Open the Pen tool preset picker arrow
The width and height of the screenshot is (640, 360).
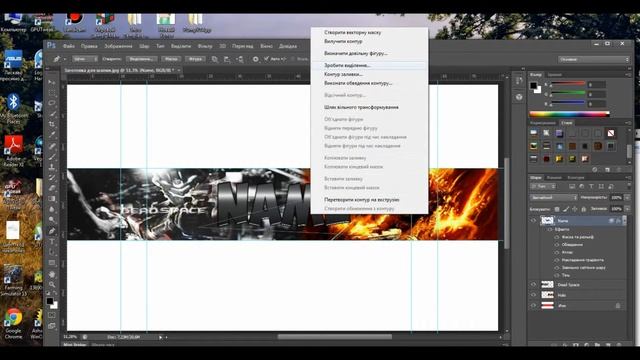(65, 59)
